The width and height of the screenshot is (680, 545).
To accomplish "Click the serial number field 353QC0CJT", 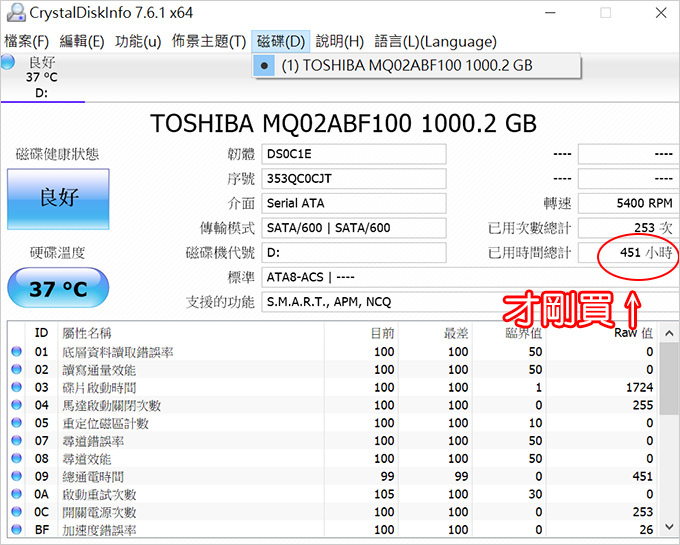I will tap(354, 179).
